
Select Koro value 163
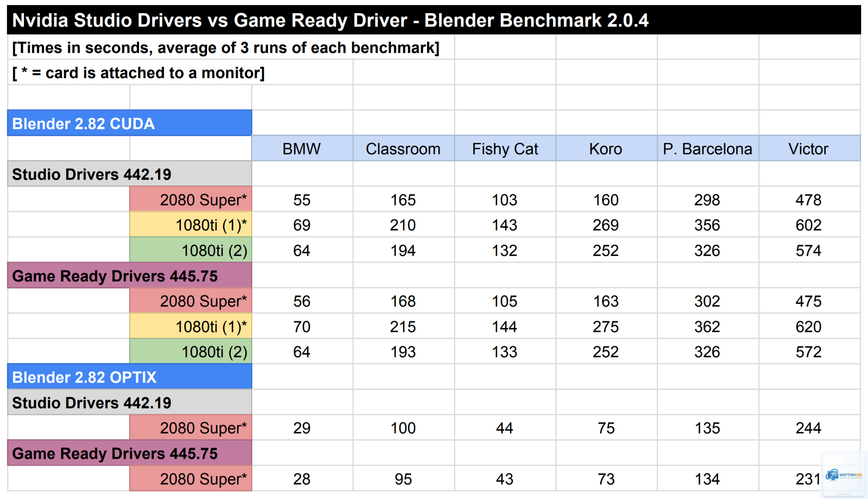[606, 301]
